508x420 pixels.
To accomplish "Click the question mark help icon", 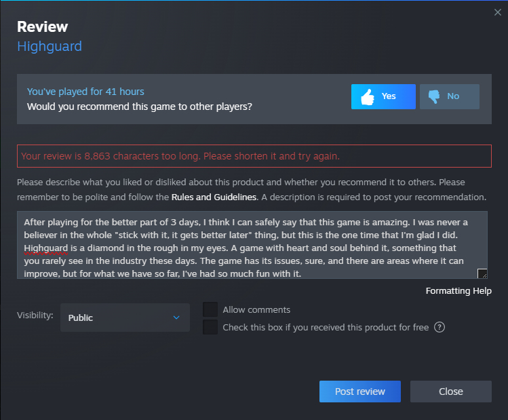I will point(439,328).
